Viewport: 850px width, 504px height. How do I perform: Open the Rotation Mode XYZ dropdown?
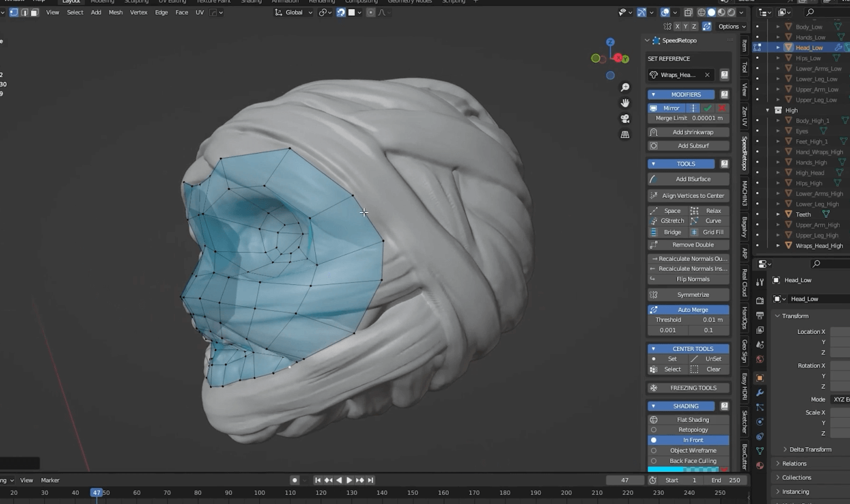tap(841, 400)
